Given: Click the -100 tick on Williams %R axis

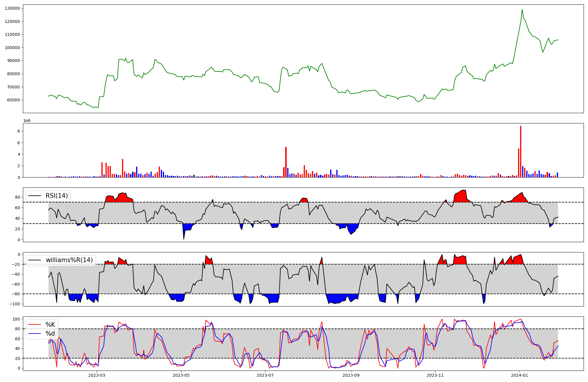Looking at the screenshot, I should point(15,304).
